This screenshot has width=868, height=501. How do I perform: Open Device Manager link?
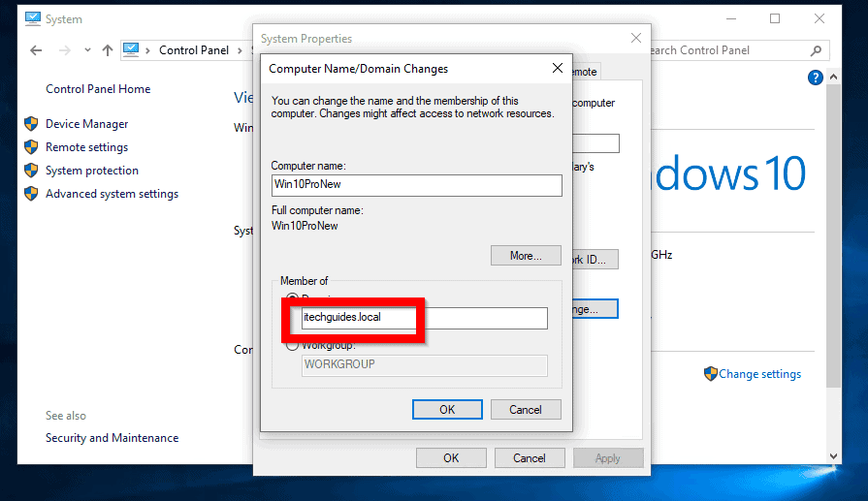[87, 124]
